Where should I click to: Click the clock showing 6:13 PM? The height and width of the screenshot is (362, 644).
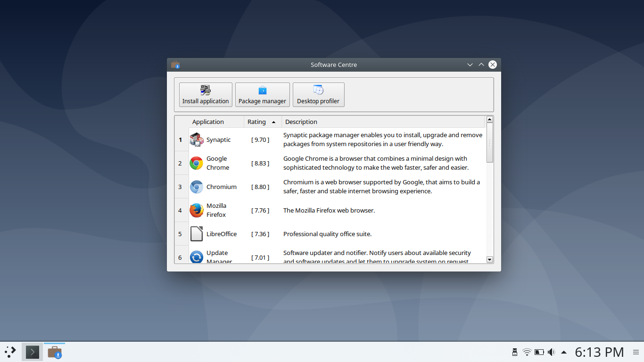tap(599, 351)
